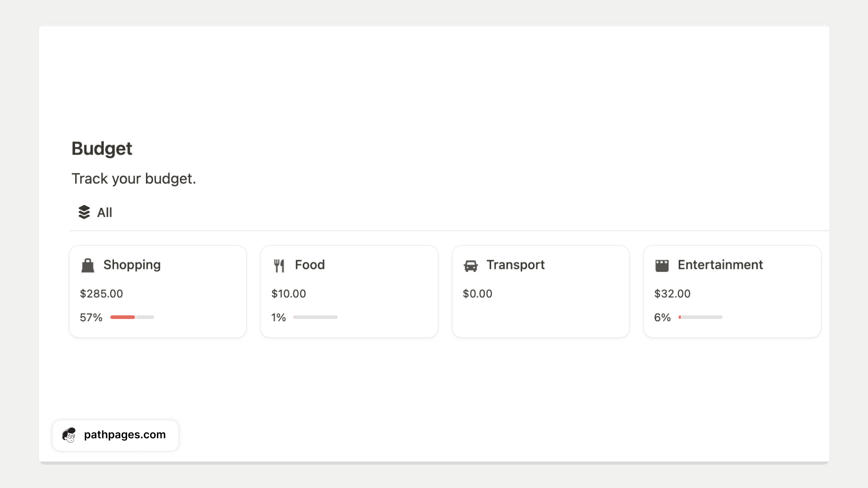Click the pathpages avatar logo
The image size is (868, 488).
point(69,435)
